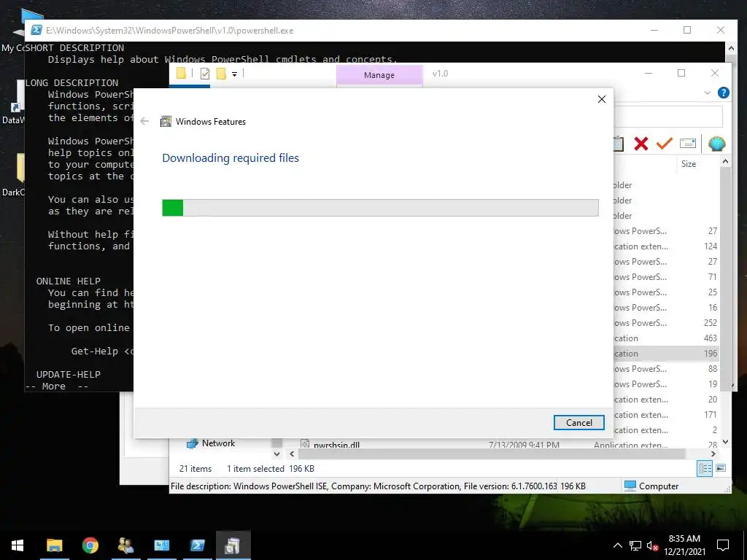The image size is (747, 560).
Task: Select file row with size 71
Action: pyautogui.click(x=665, y=276)
